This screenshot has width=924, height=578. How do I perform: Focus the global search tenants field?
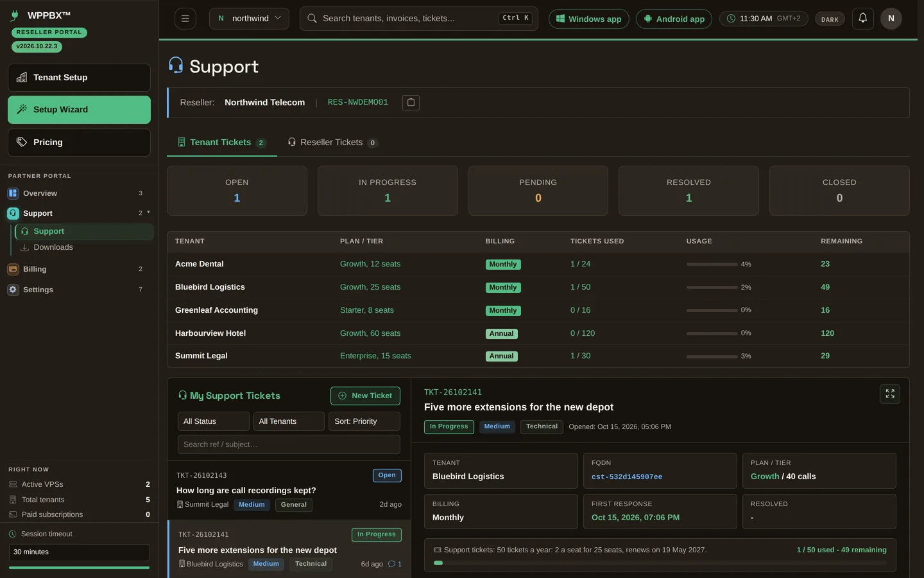418,19
